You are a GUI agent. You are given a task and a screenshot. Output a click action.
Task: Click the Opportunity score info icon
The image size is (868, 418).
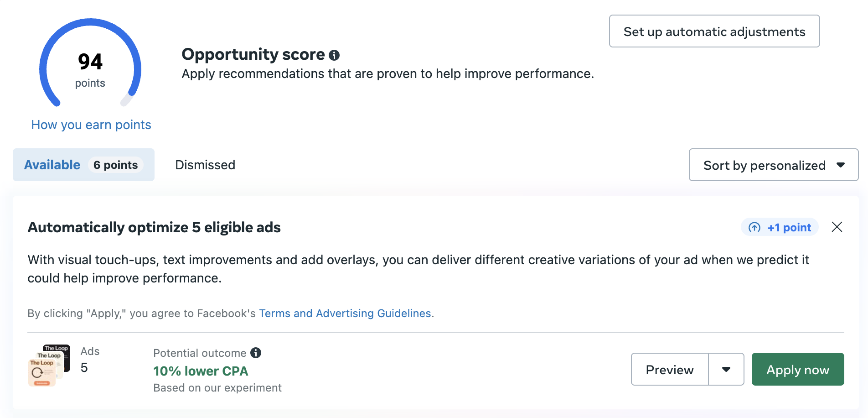(x=334, y=55)
